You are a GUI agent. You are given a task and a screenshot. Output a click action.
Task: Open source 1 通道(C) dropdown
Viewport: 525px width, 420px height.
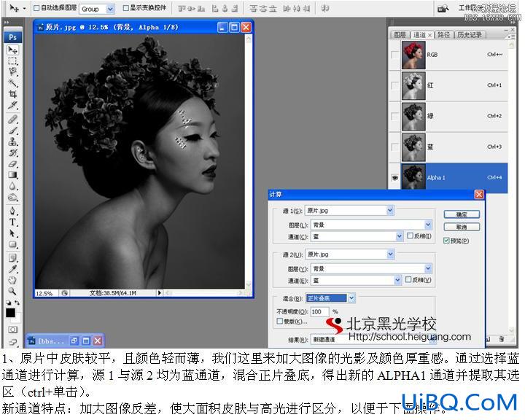click(399, 236)
